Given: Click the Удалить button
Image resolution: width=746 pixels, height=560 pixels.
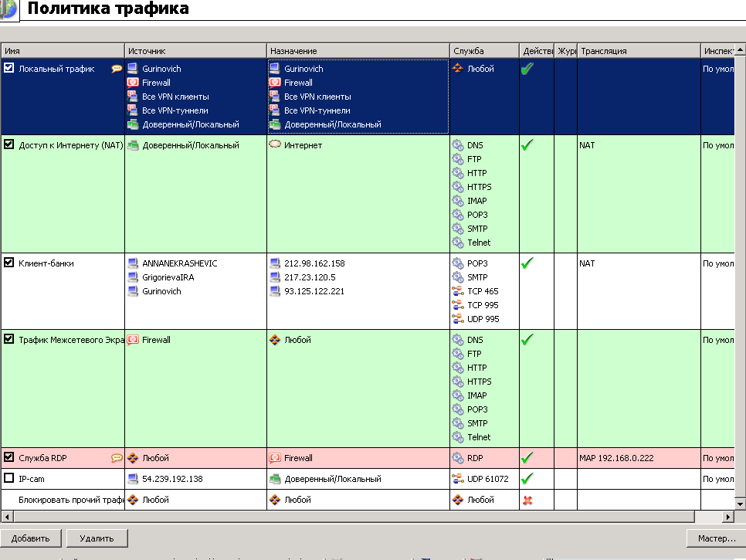Looking at the screenshot, I should (97, 538).
